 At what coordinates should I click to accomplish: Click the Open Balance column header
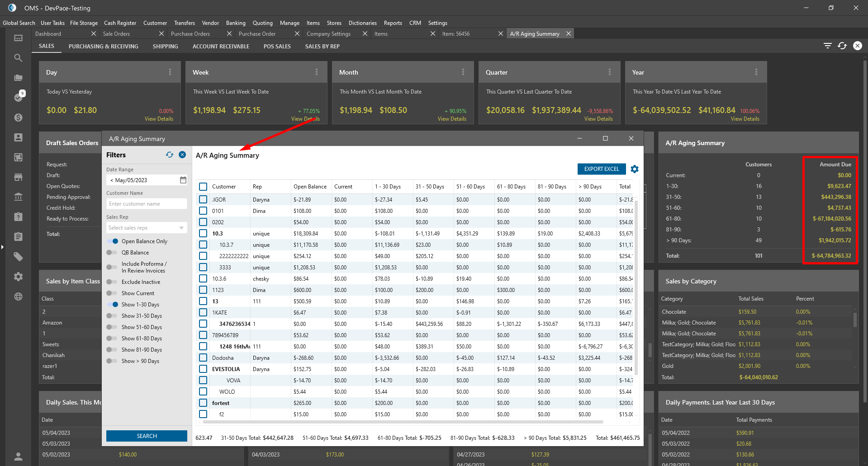coord(310,187)
